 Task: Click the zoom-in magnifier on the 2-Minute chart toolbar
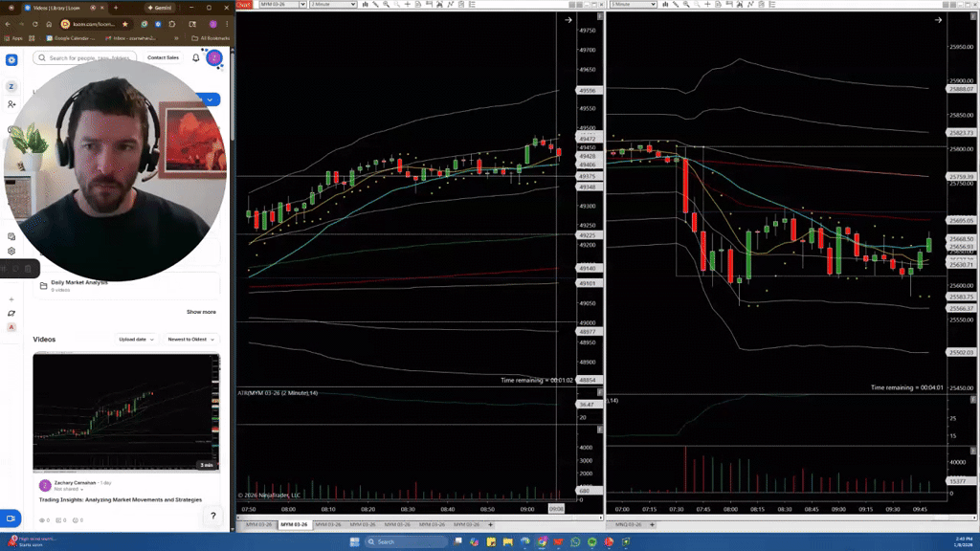pos(386,6)
